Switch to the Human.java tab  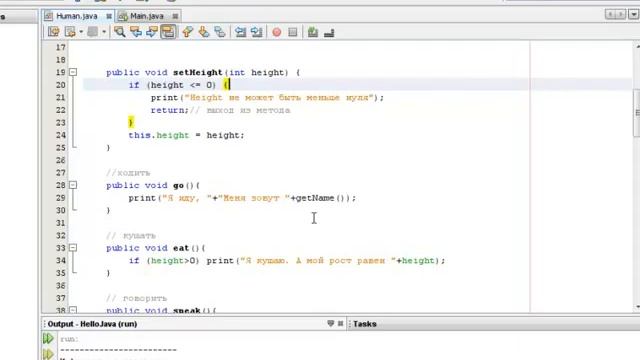[x=77, y=16]
